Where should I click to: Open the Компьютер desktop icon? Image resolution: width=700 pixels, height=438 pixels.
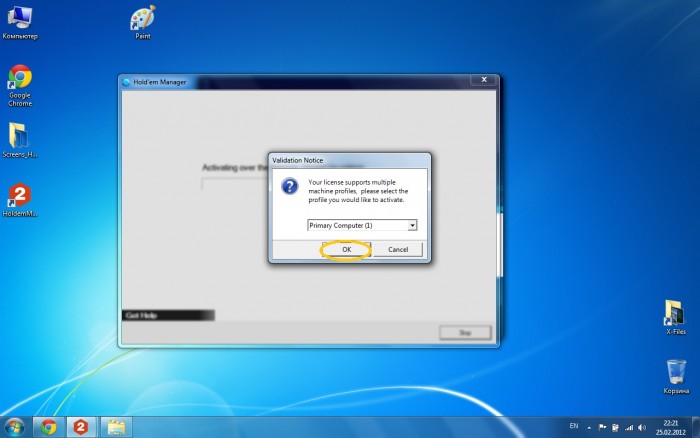20,23
